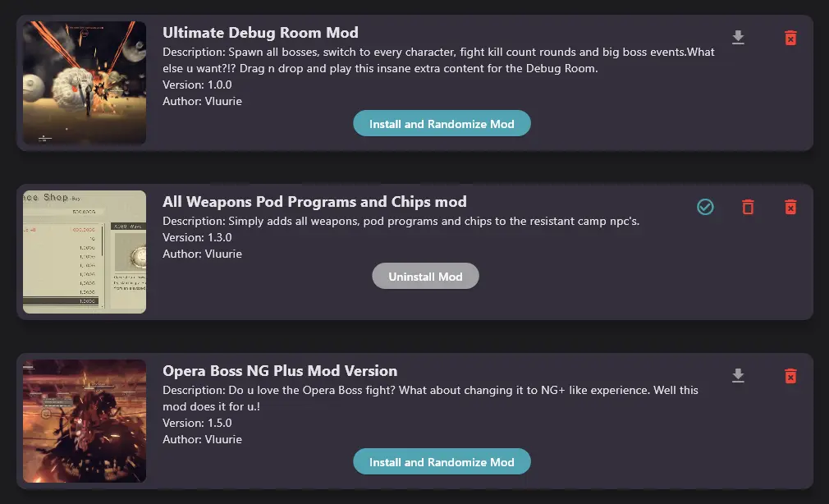829x504 pixels.
Task: Click Author Vluurie under Ultimate Debug Room Mod
Action: [202, 101]
